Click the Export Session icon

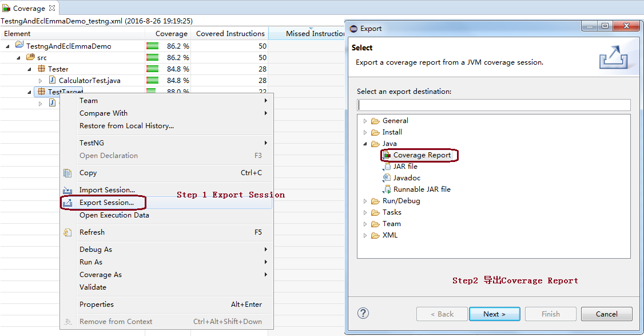click(67, 203)
